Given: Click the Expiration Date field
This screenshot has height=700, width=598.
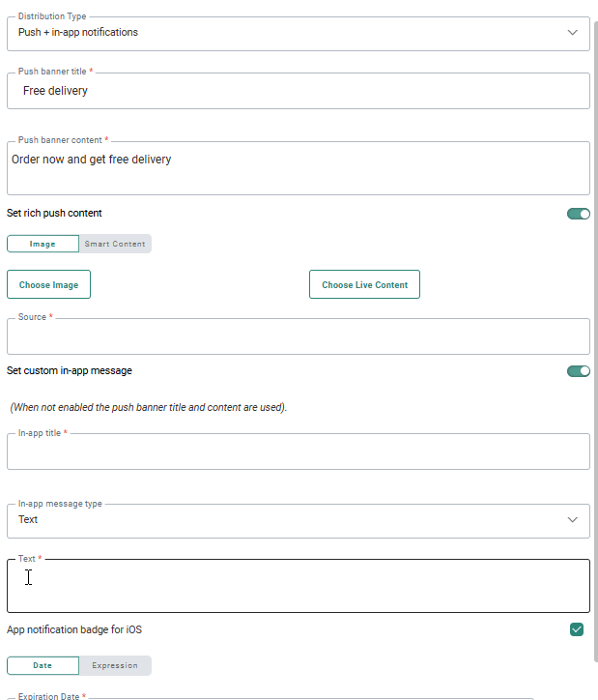Looking at the screenshot, I should click(298, 696).
